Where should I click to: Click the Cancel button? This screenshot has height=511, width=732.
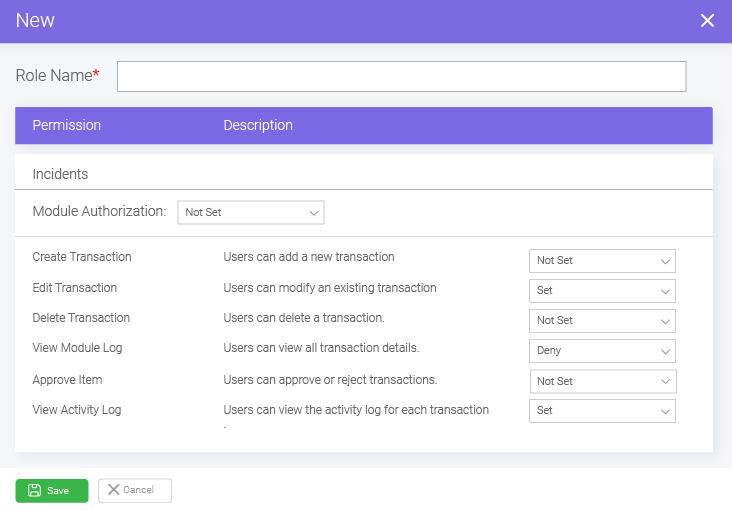click(x=135, y=490)
